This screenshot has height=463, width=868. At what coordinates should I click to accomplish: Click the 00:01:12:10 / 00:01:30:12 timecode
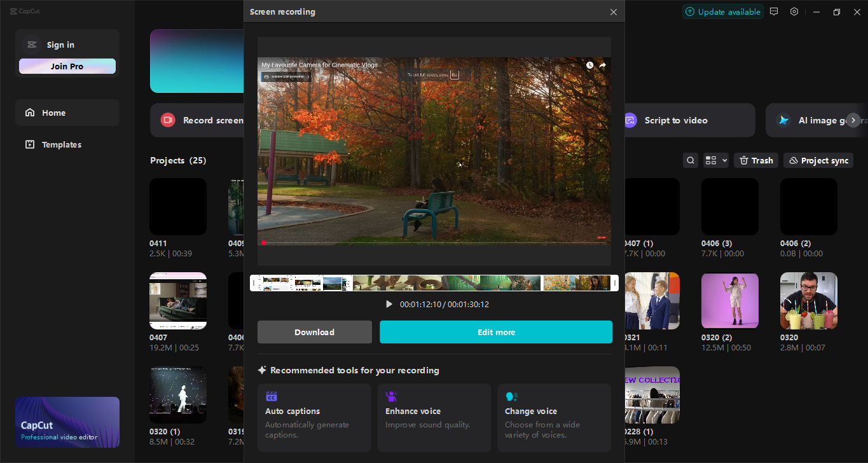[x=444, y=305]
